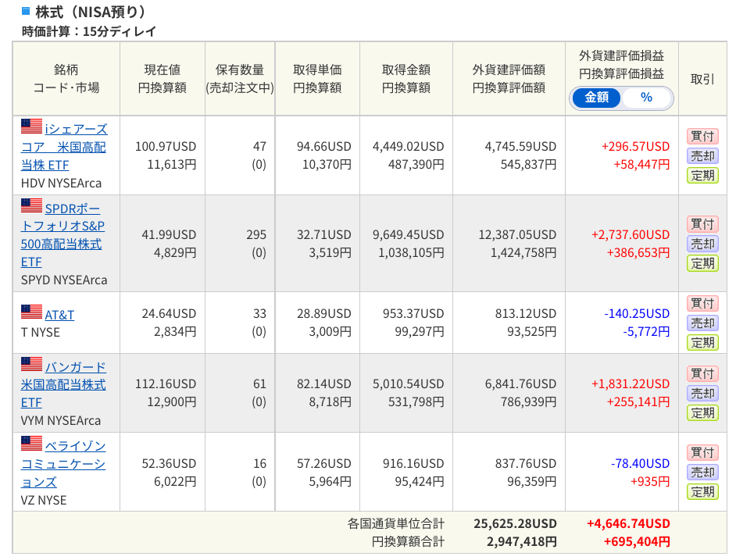Select VYM acquisition amount 5,010.54USD
The width and height of the screenshot is (736, 560).
coord(409,384)
